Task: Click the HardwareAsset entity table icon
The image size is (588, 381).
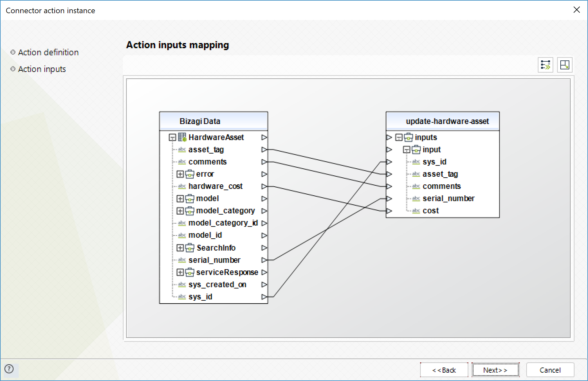Action: pyautogui.click(x=182, y=137)
